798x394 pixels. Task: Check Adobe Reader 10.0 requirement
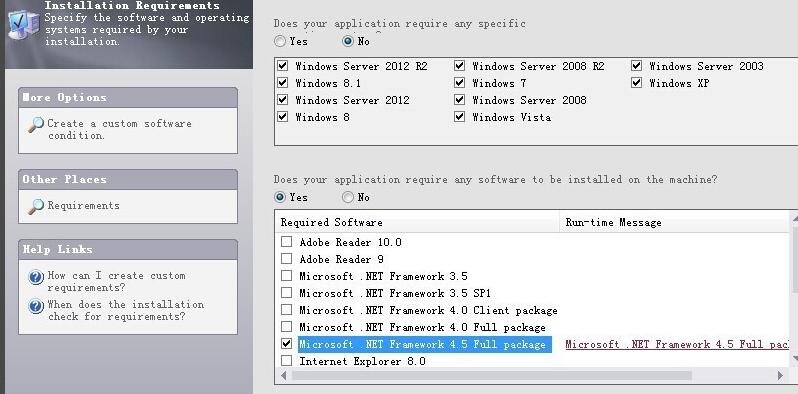coord(287,242)
